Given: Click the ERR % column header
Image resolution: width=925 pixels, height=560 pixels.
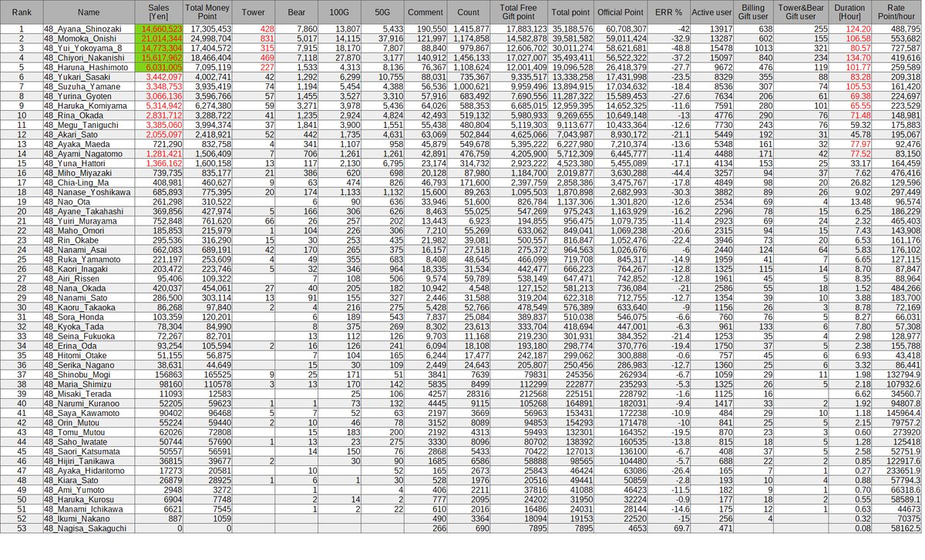Looking at the screenshot, I should tap(668, 12).
